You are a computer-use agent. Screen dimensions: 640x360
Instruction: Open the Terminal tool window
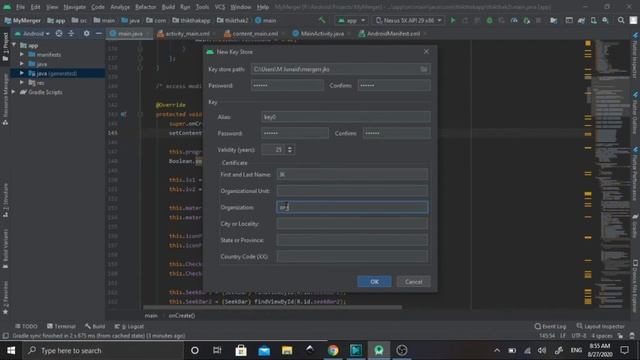click(61, 326)
